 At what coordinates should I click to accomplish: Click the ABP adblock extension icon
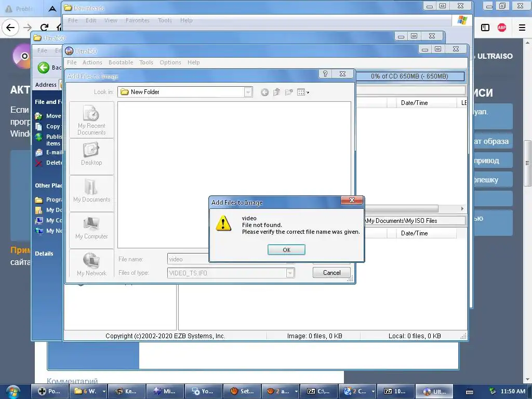coord(502,28)
